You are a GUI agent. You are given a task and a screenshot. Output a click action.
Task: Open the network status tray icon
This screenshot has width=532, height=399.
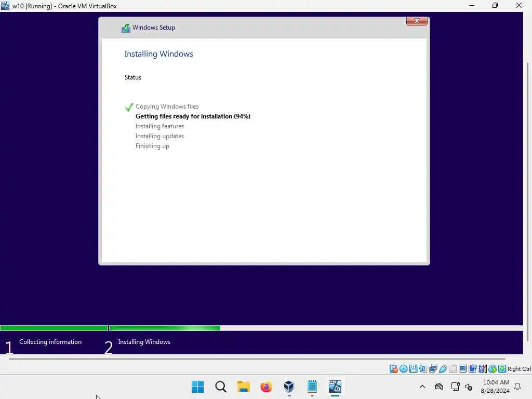tap(455, 387)
